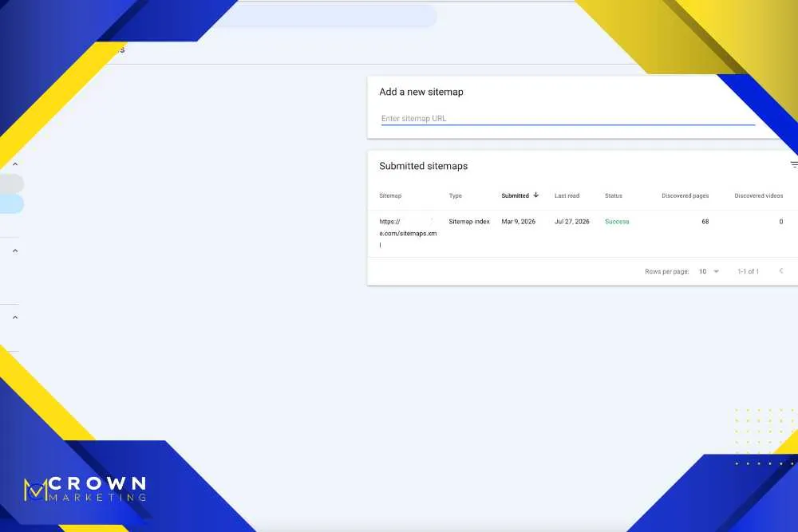Go to previous page of sitemaps
The width and height of the screenshot is (798, 532).
tap(781, 271)
